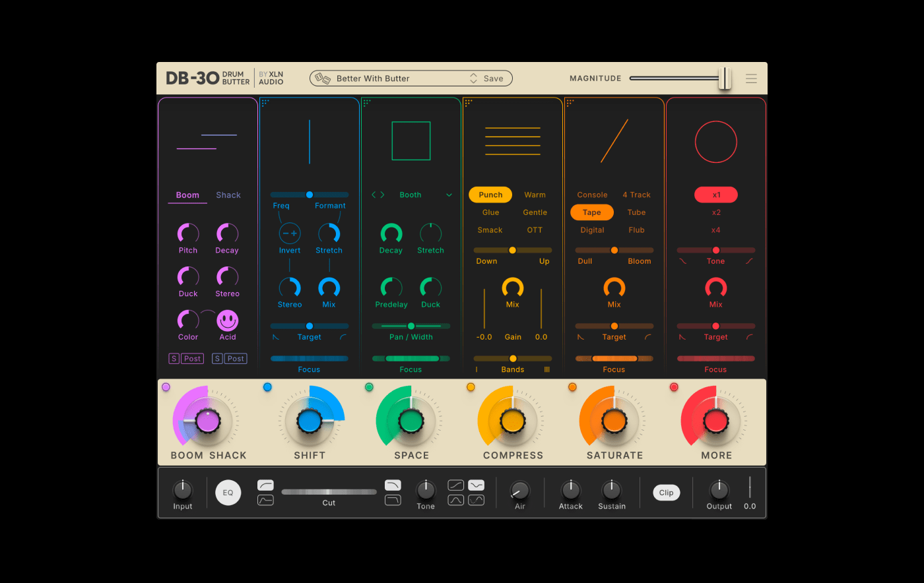Image resolution: width=924 pixels, height=583 pixels.
Task: Select the Tape saturation type
Action: pos(592,212)
